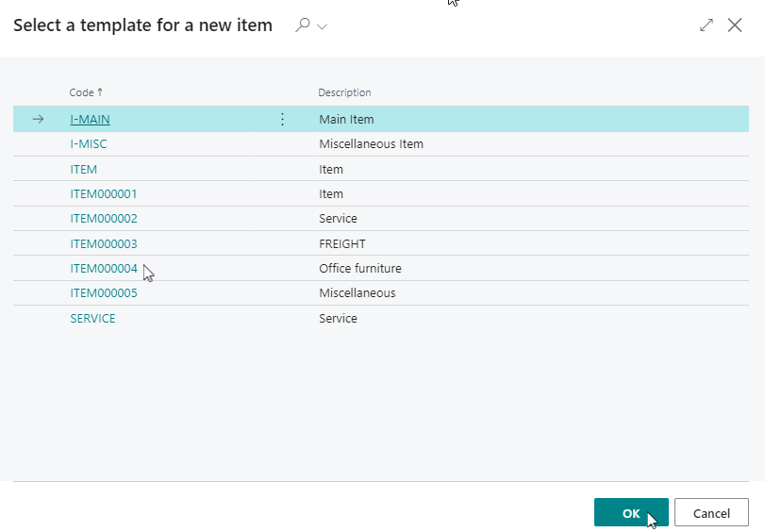This screenshot has width=765, height=532.
Task: Open the I-MAIN template link
Action: (91, 119)
